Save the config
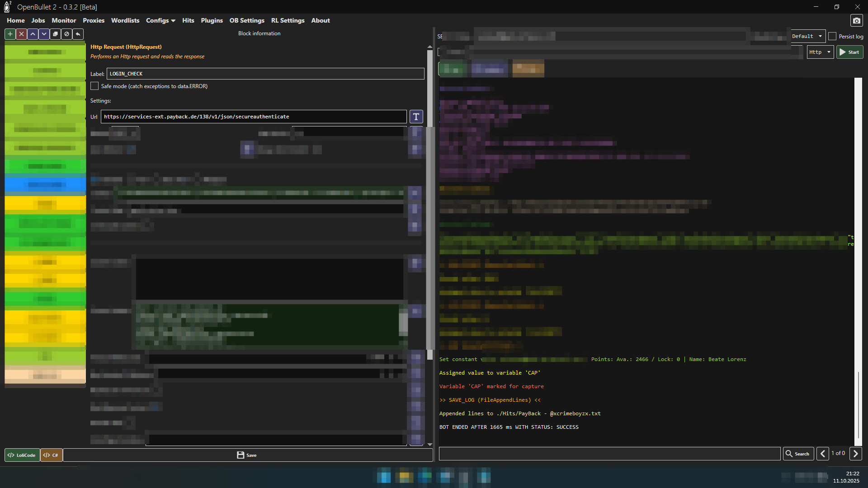 pyautogui.click(x=247, y=455)
